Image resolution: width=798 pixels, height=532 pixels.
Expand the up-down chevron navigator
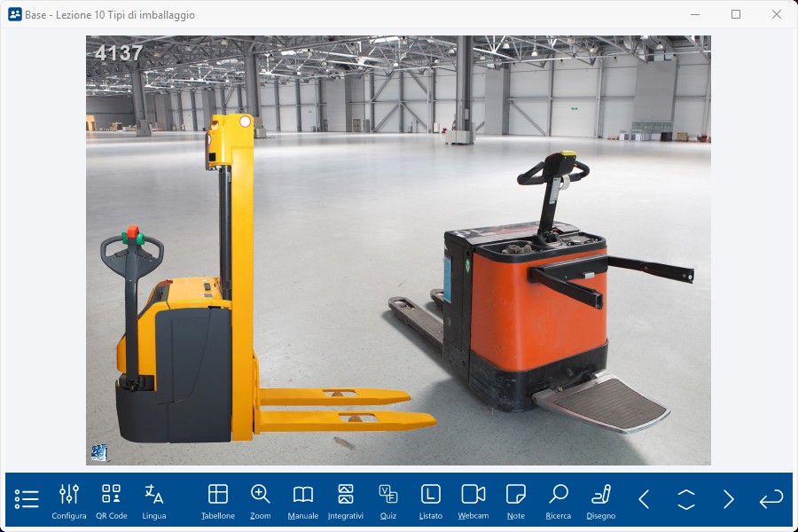click(686, 499)
